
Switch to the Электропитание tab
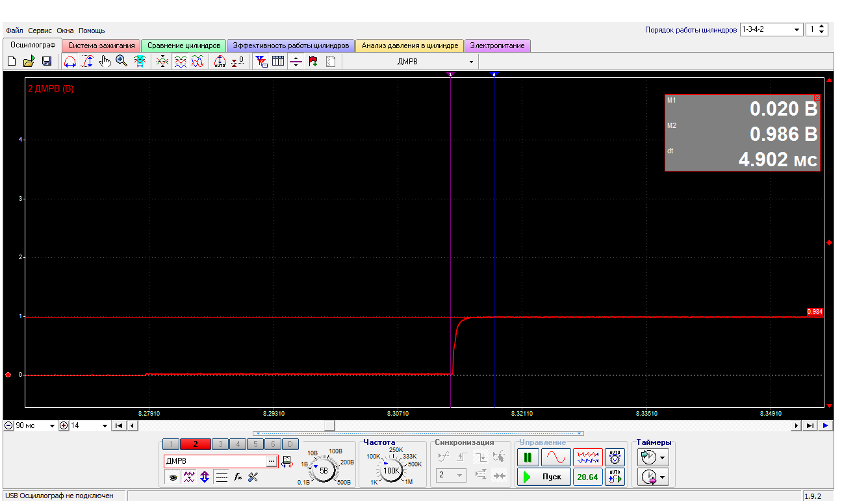tap(498, 45)
